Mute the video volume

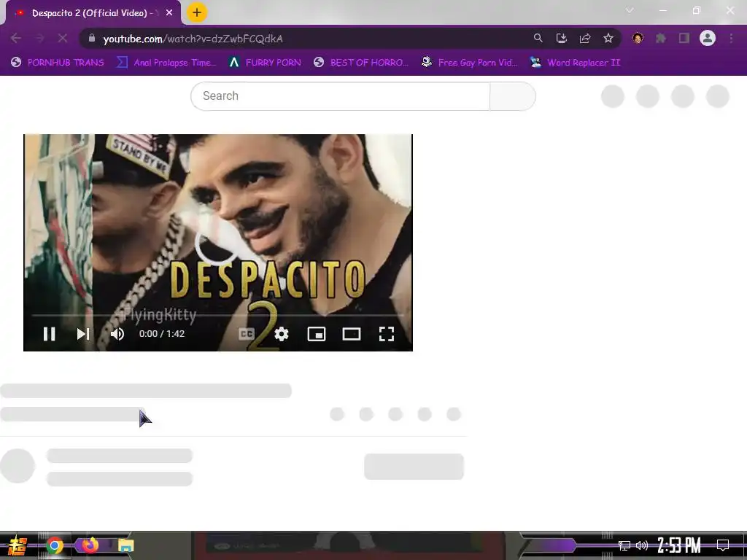tap(117, 334)
